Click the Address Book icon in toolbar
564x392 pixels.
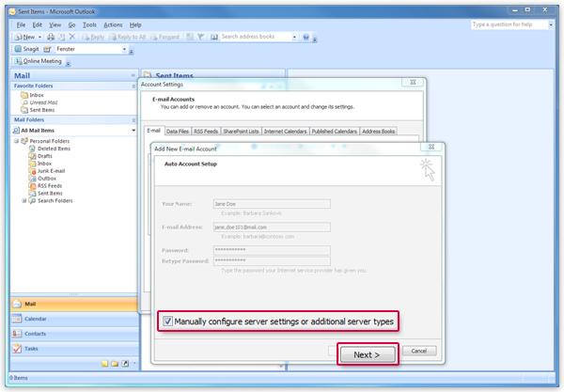(x=214, y=37)
